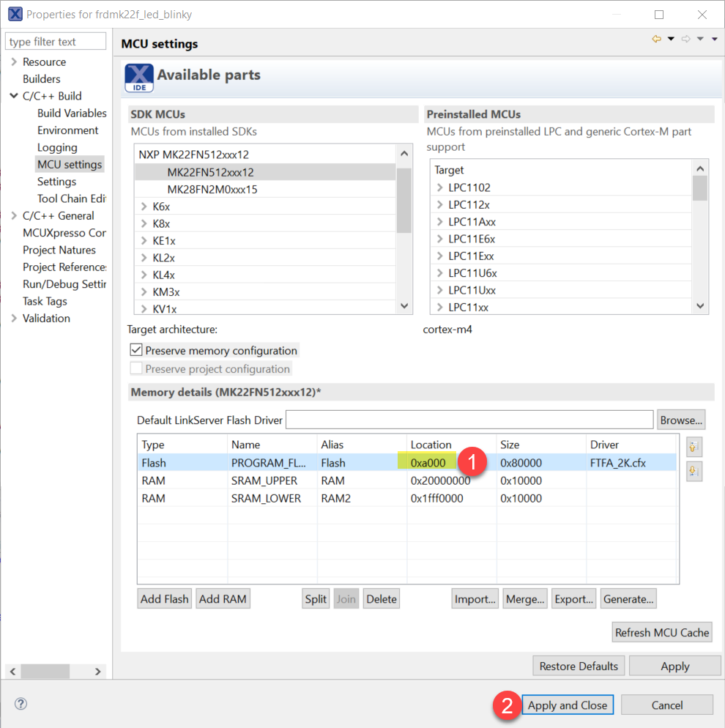Click the type filter text field
The height and width of the screenshot is (728, 725).
tap(56, 41)
